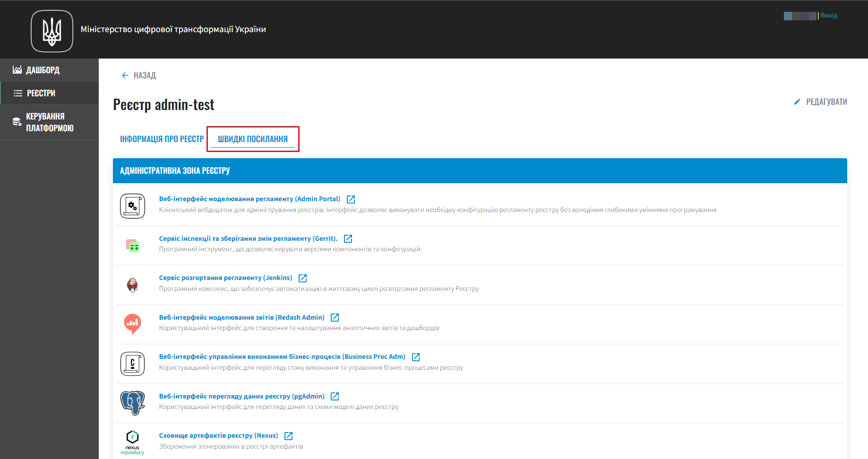Viewport: 868px width, 459px height.
Task: Click the description text under Gerrit link
Action: coord(290,249)
